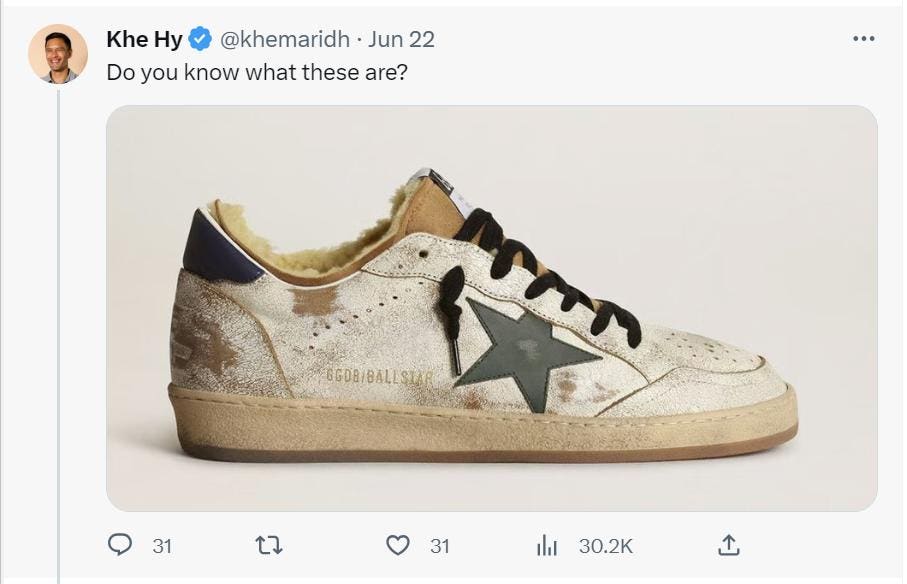Image resolution: width=907 pixels, height=584 pixels.
Task: Click the tweet text 'Do you know what these are?'
Action: (257, 73)
